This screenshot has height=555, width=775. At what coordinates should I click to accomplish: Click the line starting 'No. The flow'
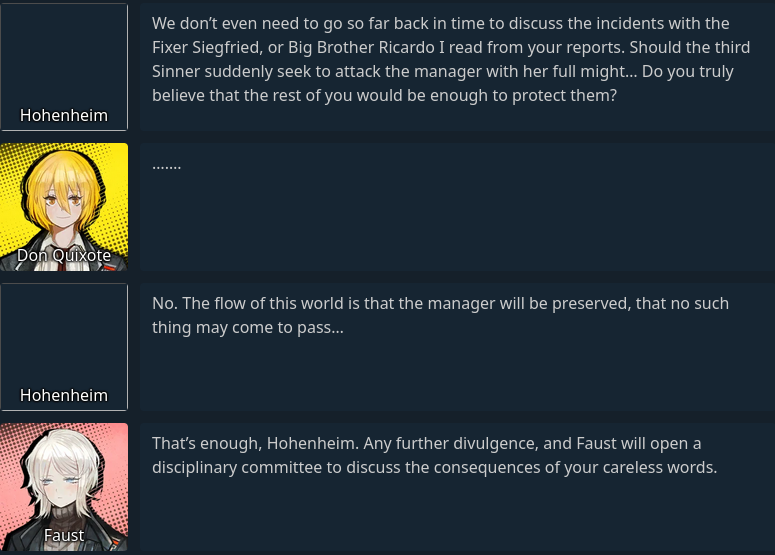(x=440, y=303)
